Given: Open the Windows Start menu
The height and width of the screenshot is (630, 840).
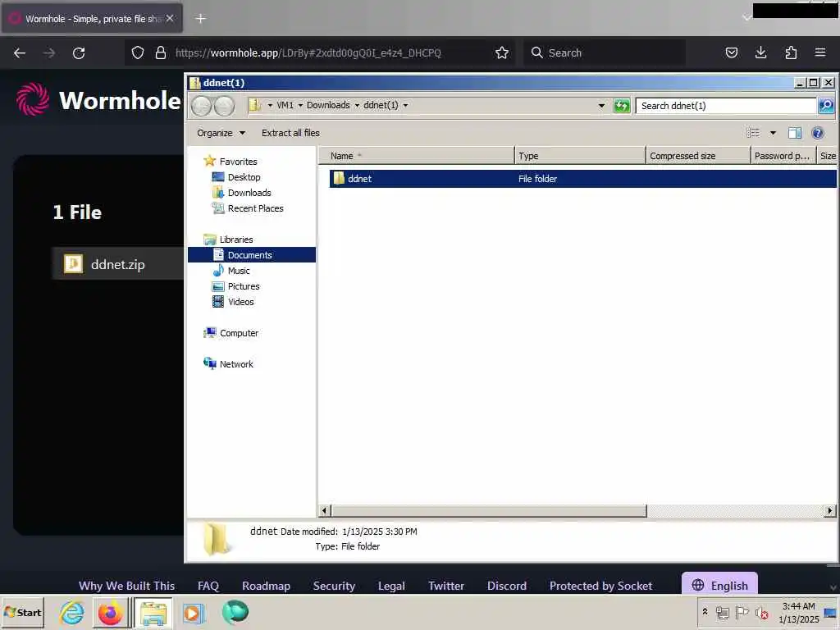Looking at the screenshot, I should coord(22,612).
